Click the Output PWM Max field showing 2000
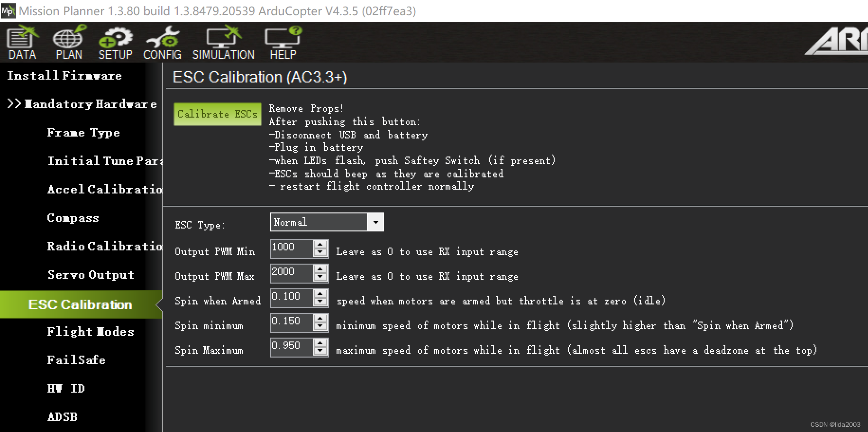This screenshot has height=432, width=868. (x=292, y=273)
